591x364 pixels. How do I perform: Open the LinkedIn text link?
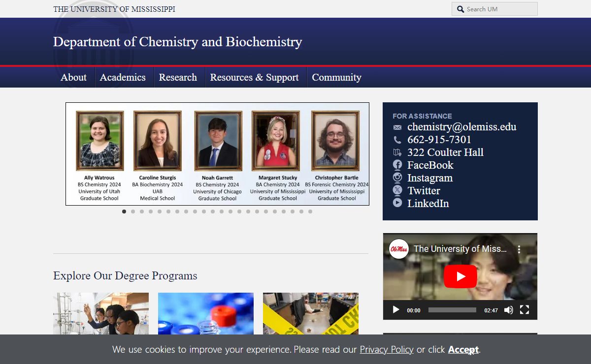pos(428,203)
